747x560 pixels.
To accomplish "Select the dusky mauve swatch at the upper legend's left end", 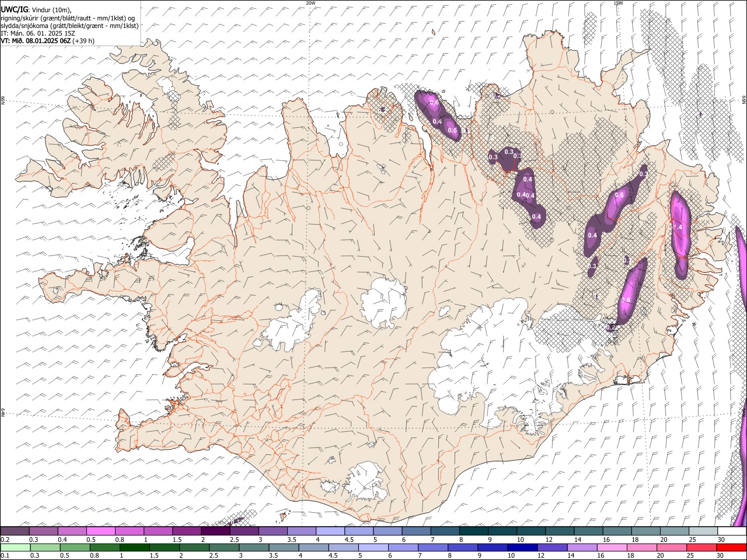I will tap(15, 531).
